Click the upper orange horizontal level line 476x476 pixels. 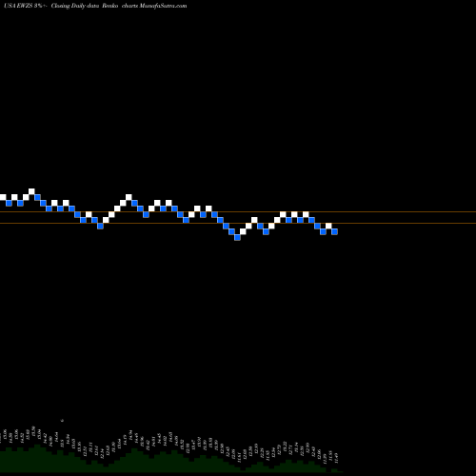pyautogui.click(x=238, y=211)
